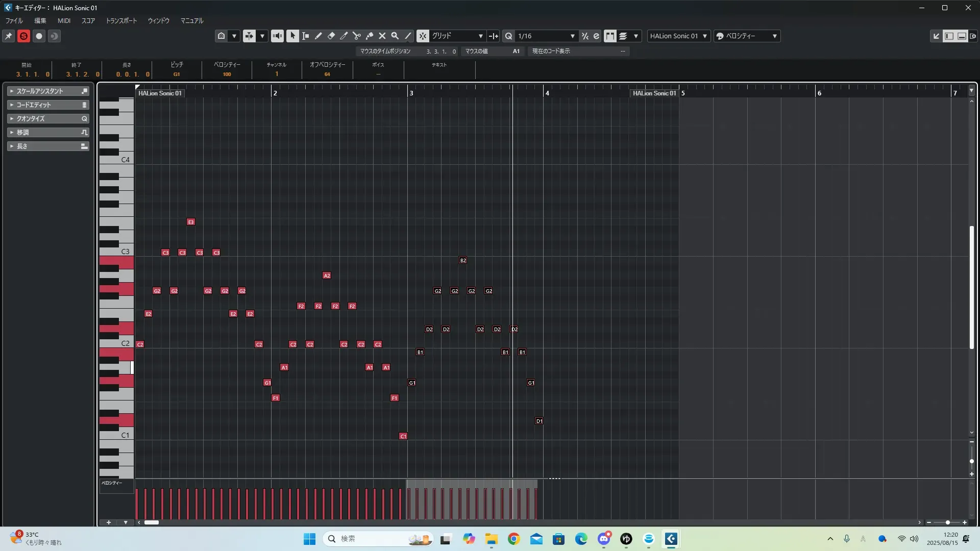Open the 1/16 quantize preset dropdown
The width and height of the screenshot is (980, 551).
pos(546,36)
